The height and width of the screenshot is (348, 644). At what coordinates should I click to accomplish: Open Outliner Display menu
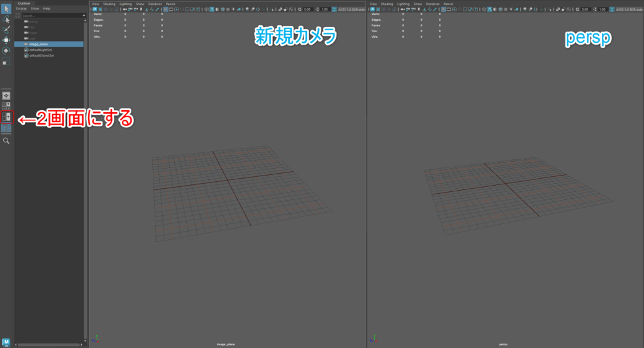[x=21, y=9]
